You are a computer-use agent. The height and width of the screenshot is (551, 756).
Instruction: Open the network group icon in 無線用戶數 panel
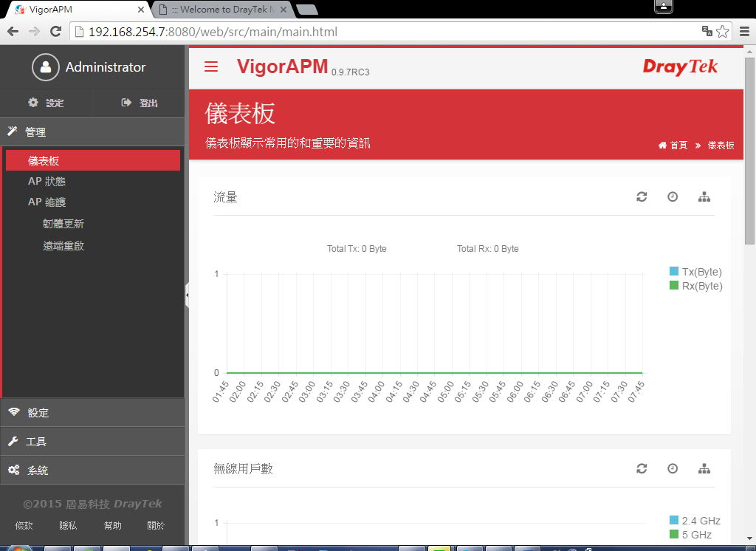[x=704, y=468]
